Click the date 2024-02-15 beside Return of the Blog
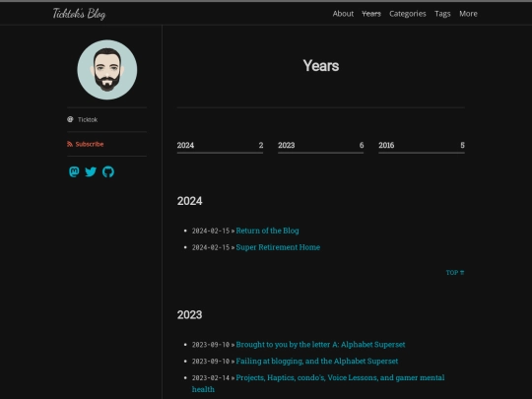532x399 pixels. [x=211, y=231]
